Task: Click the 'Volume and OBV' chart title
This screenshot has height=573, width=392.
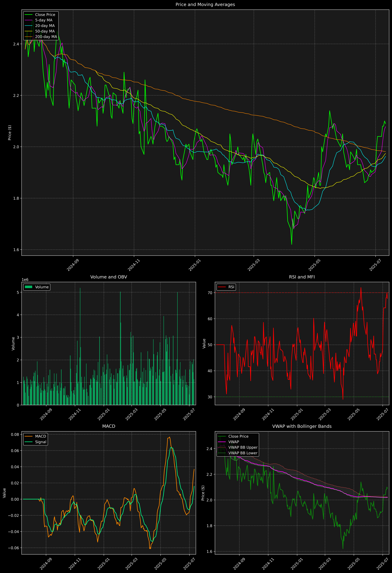Action: coord(109,277)
